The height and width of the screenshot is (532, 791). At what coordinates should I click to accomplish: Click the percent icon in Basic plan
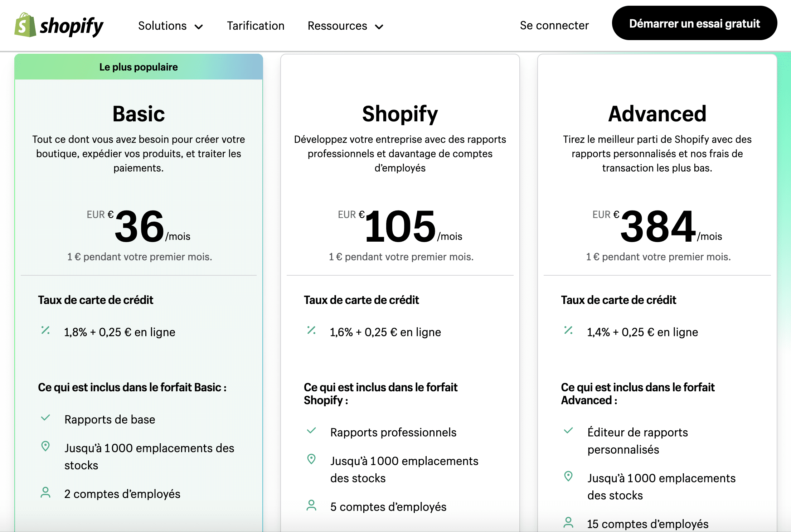click(x=45, y=330)
